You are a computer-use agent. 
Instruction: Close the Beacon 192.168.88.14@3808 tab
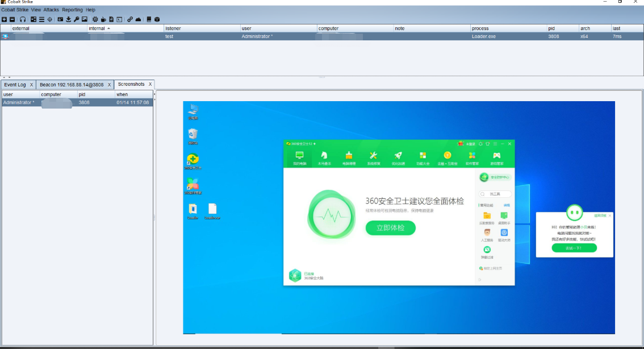tap(109, 85)
